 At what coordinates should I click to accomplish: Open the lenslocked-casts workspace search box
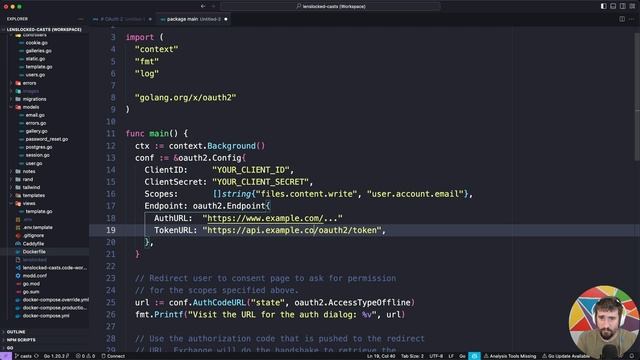[x=331, y=6]
